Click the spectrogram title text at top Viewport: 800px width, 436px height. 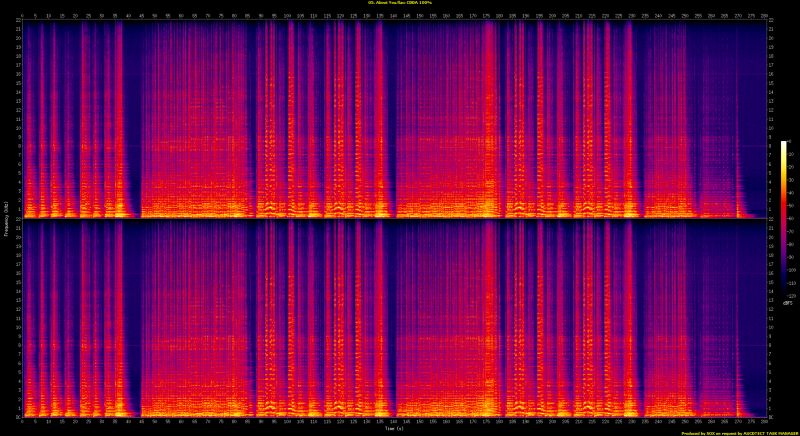400,4
